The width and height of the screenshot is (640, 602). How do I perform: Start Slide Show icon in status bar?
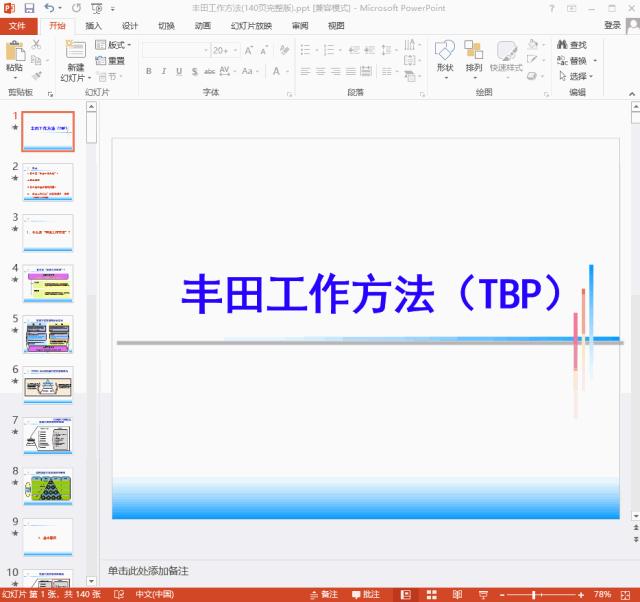pos(483,595)
